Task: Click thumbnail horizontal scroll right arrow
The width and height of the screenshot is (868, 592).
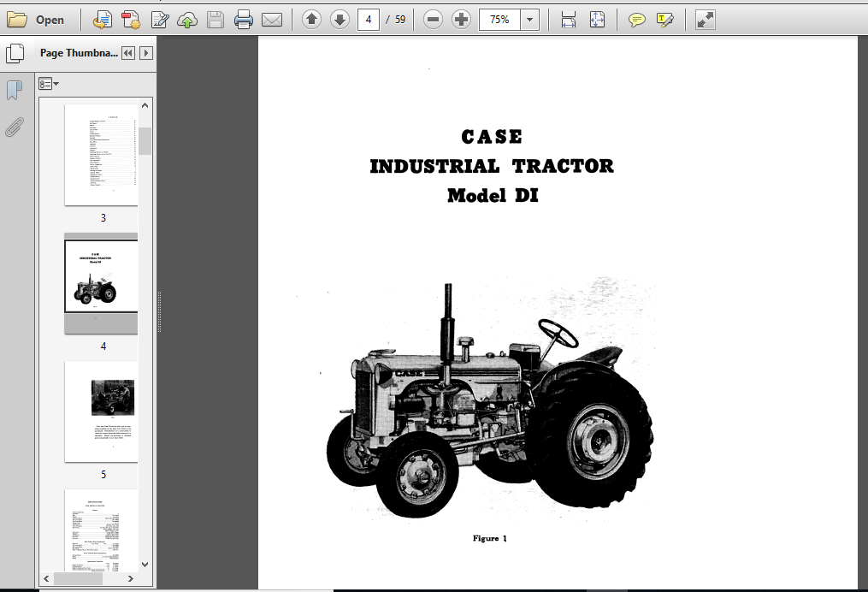Action: click(x=131, y=578)
